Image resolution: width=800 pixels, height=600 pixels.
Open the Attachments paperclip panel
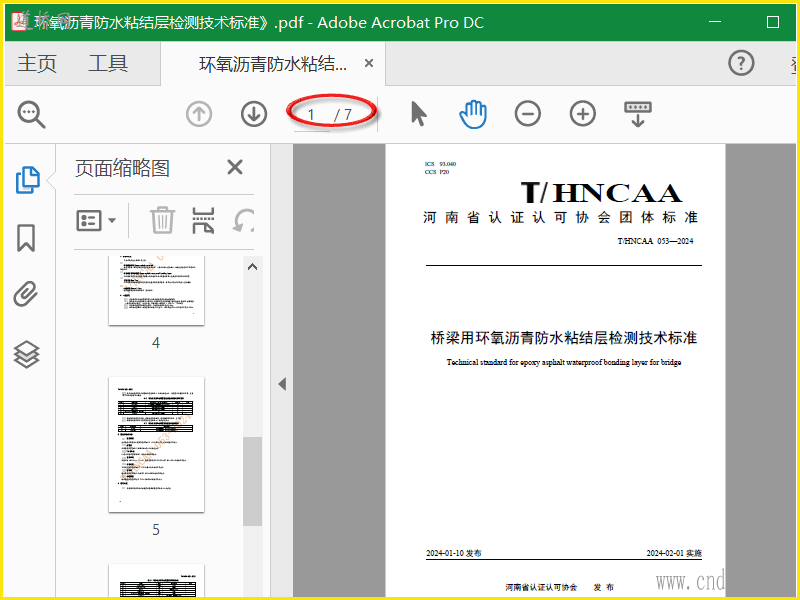click(26, 294)
